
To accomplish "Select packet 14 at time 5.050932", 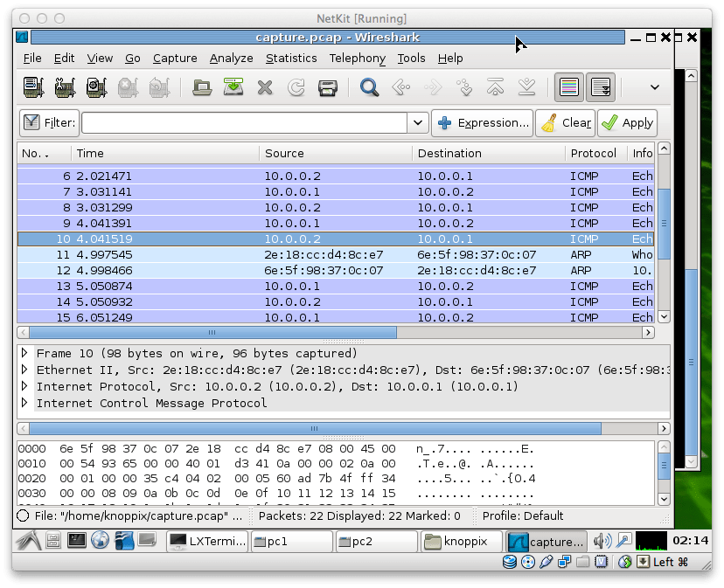I will pos(336,301).
